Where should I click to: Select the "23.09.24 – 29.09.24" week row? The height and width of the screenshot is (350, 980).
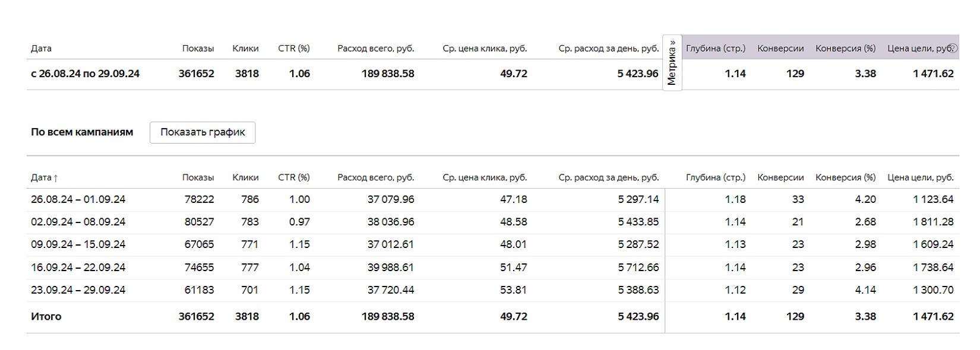tap(78, 290)
